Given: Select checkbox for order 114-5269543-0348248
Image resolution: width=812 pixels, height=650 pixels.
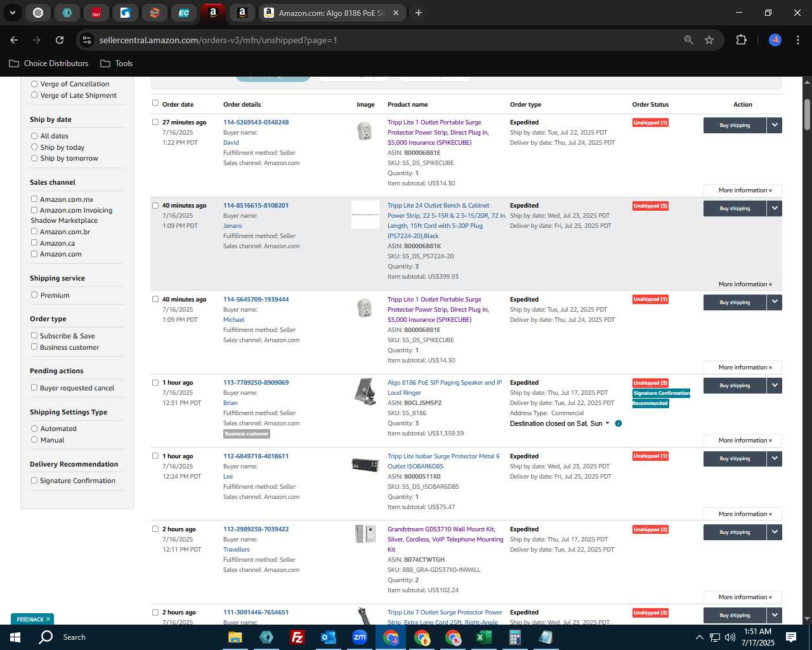Looking at the screenshot, I should pos(155,122).
